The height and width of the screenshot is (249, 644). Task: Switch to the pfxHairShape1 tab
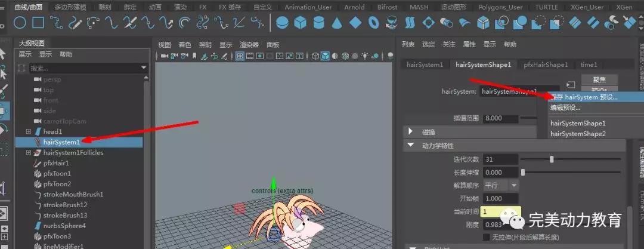(546, 64)
